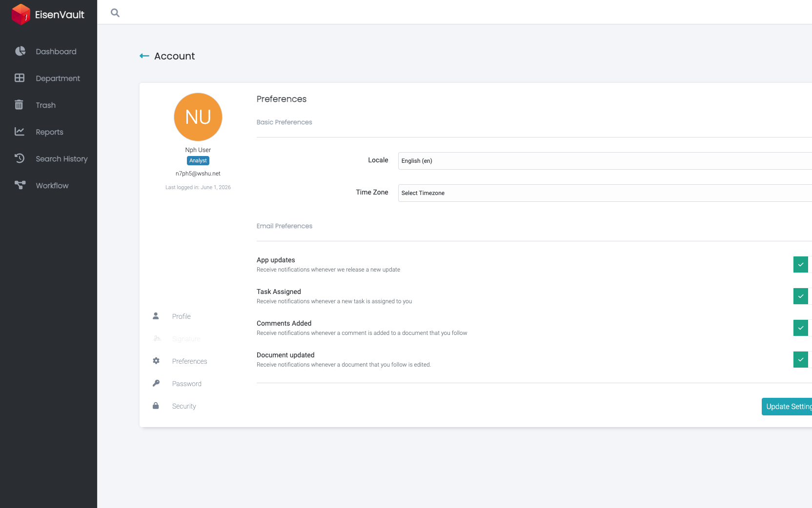Screen dimensions: 812x508
Task: Click the Preferences gear icon
Action: [x=156, y=361]
